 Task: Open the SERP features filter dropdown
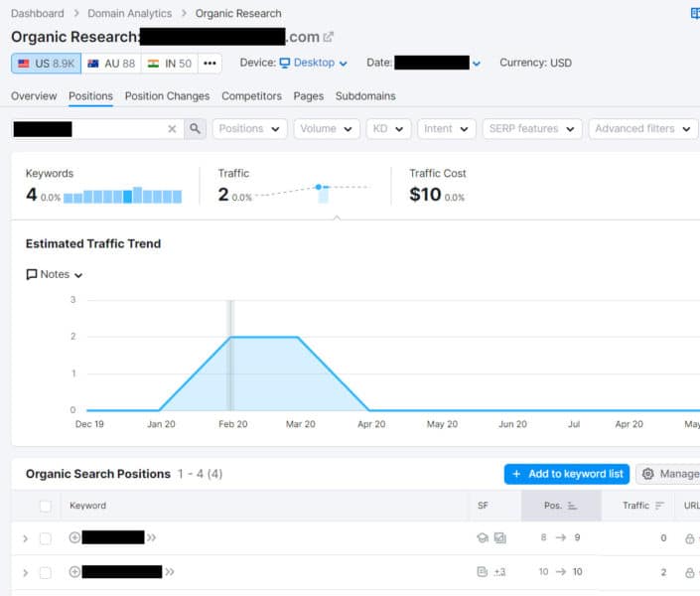[x=531, y=129]
